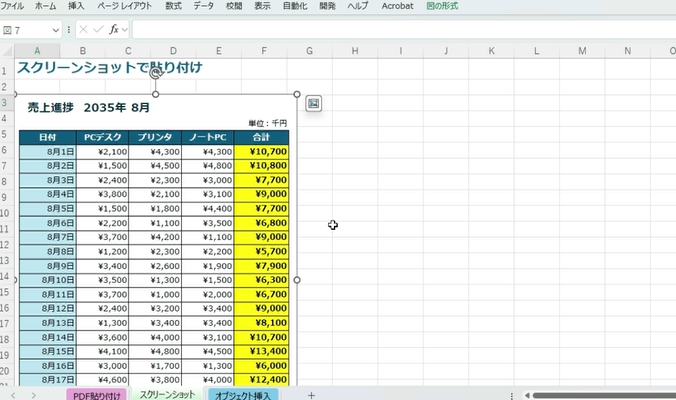Select the オブジェクト挿入 sheet tab

pyautogui.click(x=243, y=395)
